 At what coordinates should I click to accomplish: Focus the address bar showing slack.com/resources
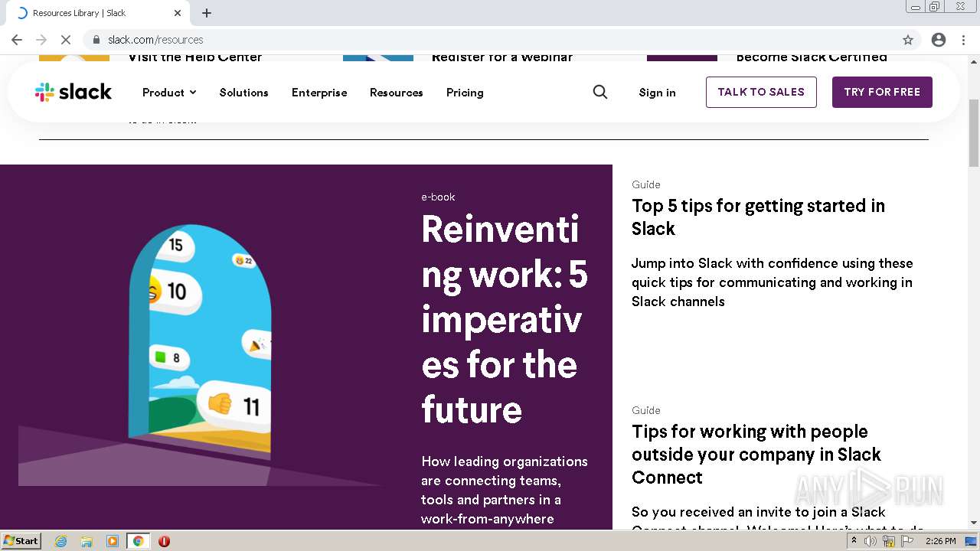[490, 40]
